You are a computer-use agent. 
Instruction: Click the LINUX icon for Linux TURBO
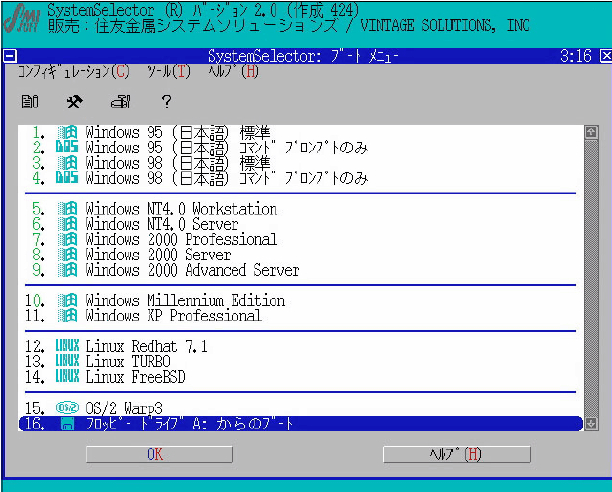[67, 361]
